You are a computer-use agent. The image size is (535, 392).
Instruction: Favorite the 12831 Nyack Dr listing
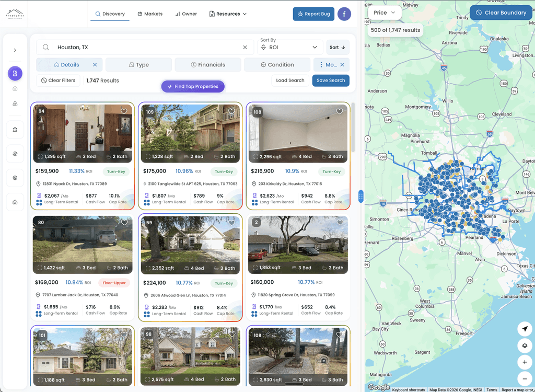pyautogui.click(x=124, y=111)
